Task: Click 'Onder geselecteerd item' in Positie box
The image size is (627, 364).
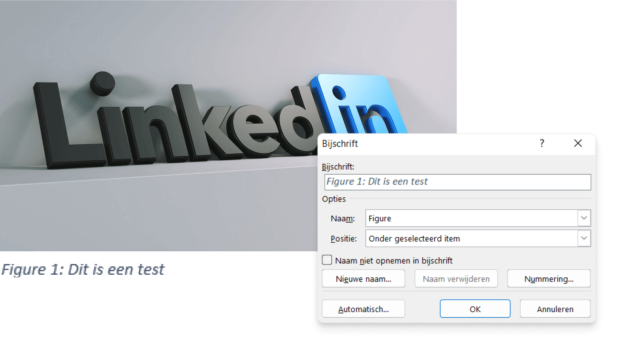Action: coord(414,239)
